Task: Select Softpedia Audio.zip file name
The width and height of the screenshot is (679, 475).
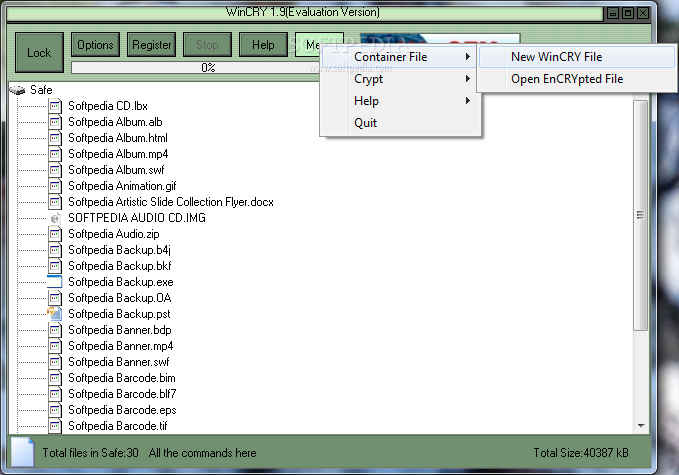Action: point(114,234)
